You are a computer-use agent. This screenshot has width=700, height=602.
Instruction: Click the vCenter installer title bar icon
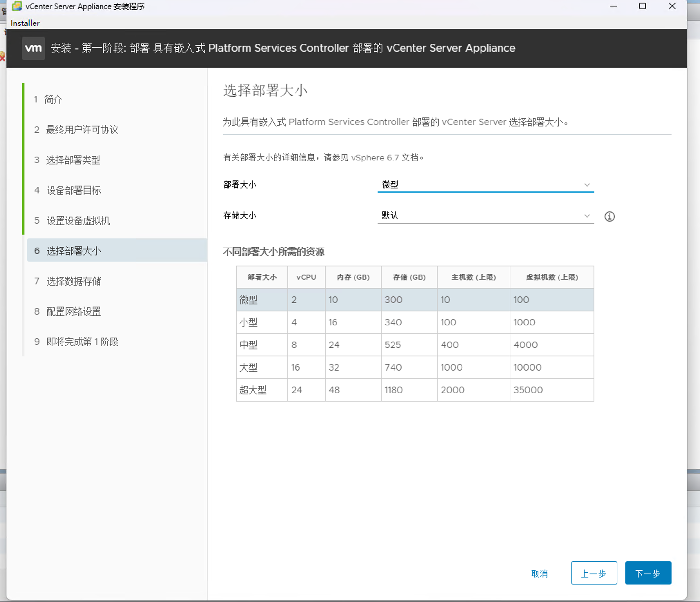tap(16, 6)
